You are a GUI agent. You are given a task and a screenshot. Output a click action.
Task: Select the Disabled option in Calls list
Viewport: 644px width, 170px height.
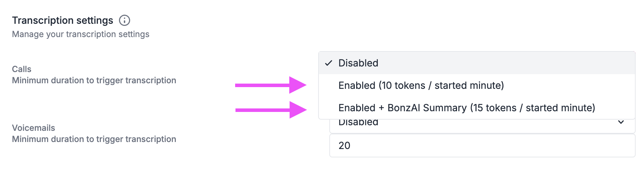coord(477,63)
